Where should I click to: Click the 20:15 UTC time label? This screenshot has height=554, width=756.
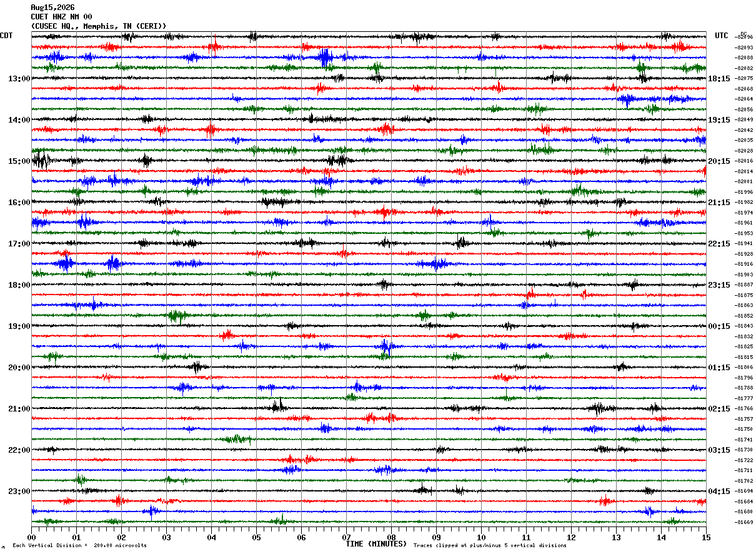(719, 161)
